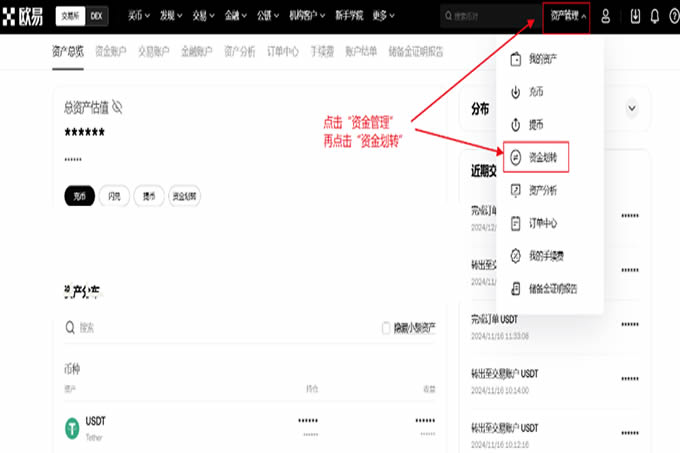Click the 提币 withdraw icon in dropdown menu

point(515,125)
